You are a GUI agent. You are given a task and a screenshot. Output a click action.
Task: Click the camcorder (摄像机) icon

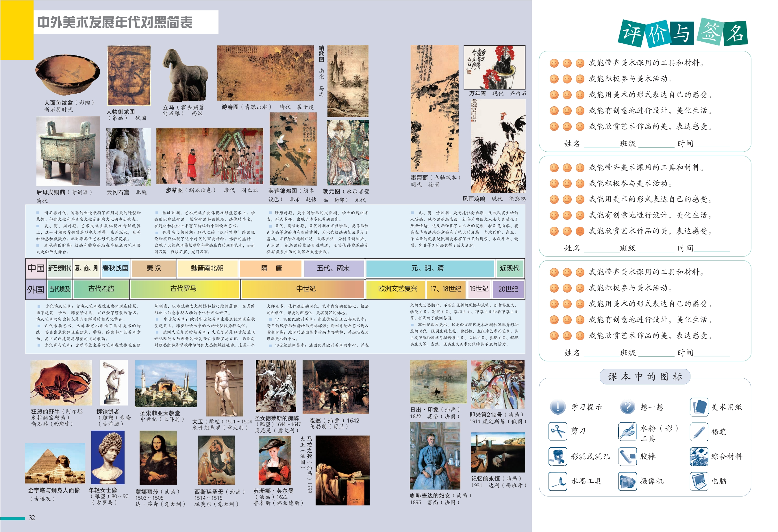(627, 481)
